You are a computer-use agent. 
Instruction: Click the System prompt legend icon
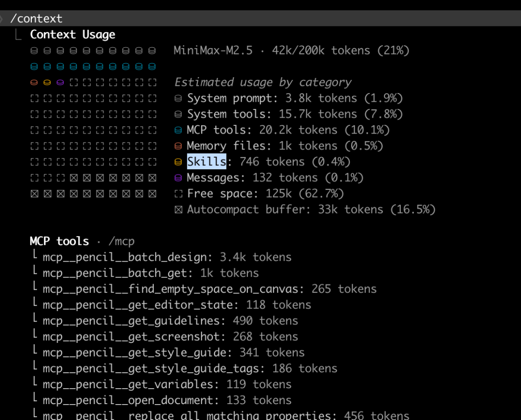[x=178, y=98]
